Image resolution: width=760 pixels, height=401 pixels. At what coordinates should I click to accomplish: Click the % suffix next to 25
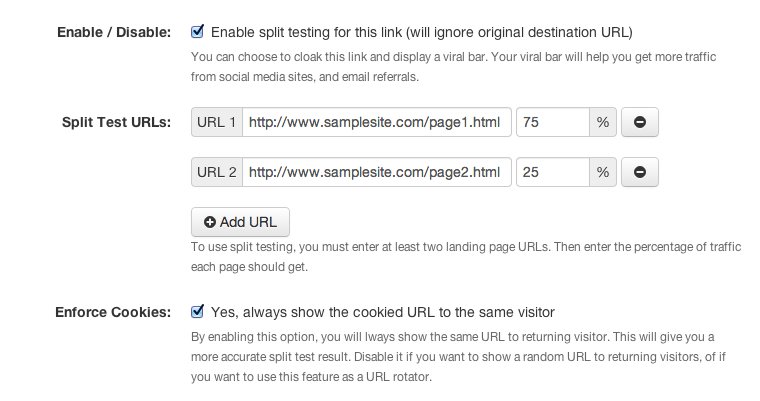pos(602,173)
